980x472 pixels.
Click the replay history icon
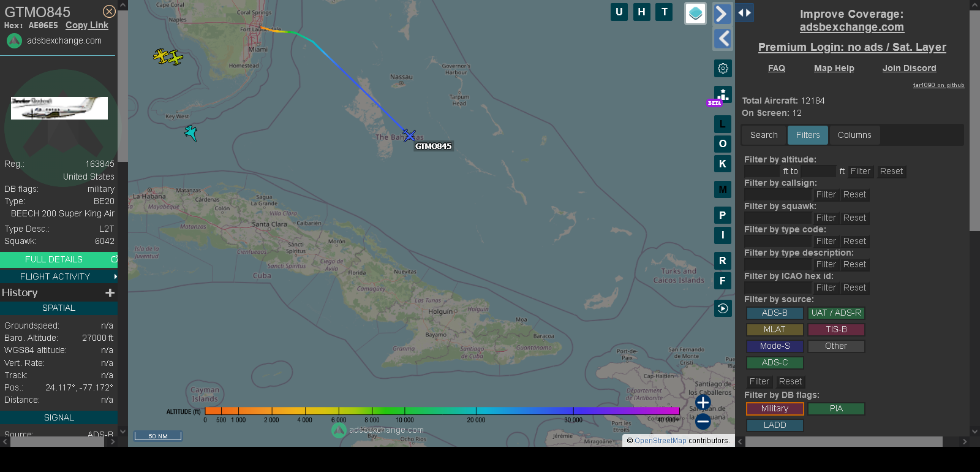[723, 308]
